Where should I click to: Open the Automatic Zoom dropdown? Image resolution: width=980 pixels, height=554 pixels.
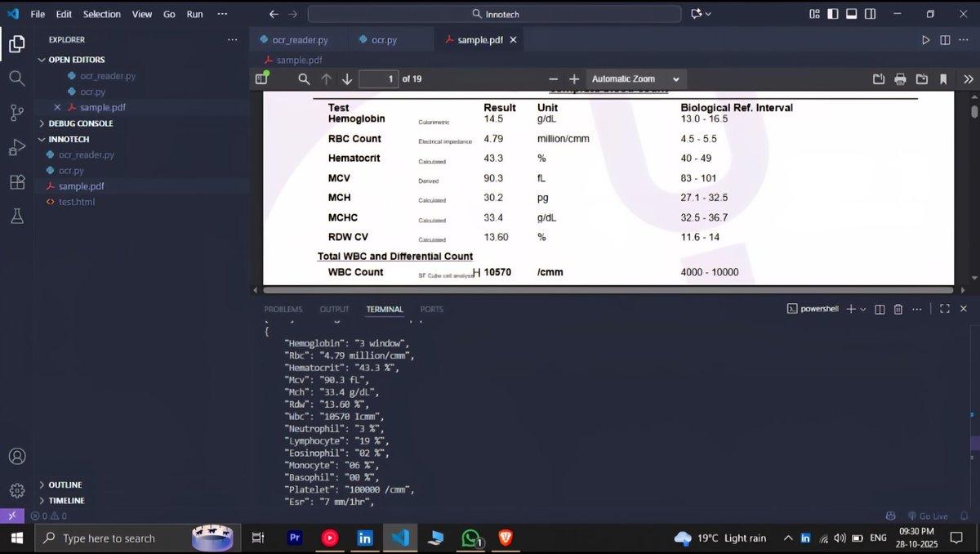pos(636,78)
